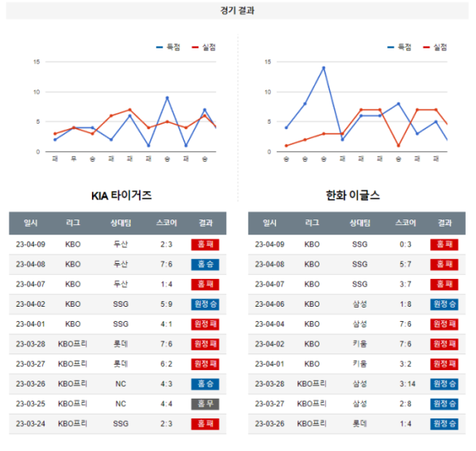Viewport: 476px width, 451px height.
Task: Click the score "3:14" in 한화 table
Action: (408, 384)
